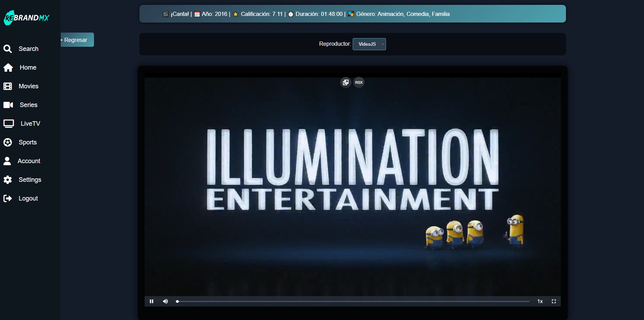The width and height of the screenshot is (644, 320).
Task: Click the person Account icon
Action: coord(7,161)
